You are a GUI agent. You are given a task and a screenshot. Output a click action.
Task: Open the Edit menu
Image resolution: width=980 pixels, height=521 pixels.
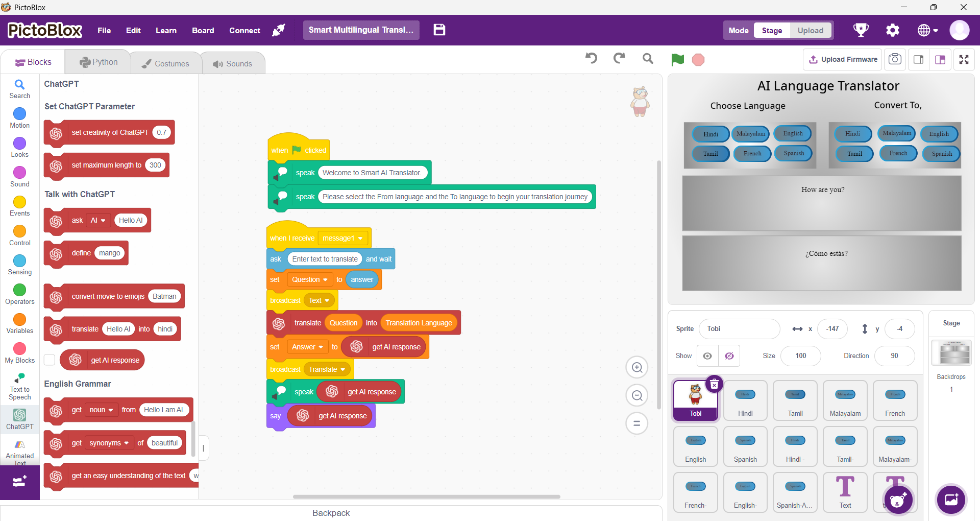click(133, 31)
